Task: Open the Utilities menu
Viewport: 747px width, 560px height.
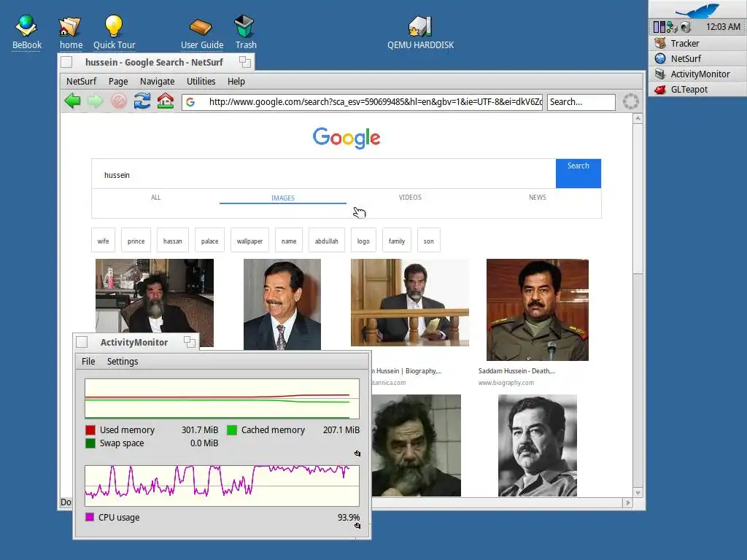Action: 201,82
